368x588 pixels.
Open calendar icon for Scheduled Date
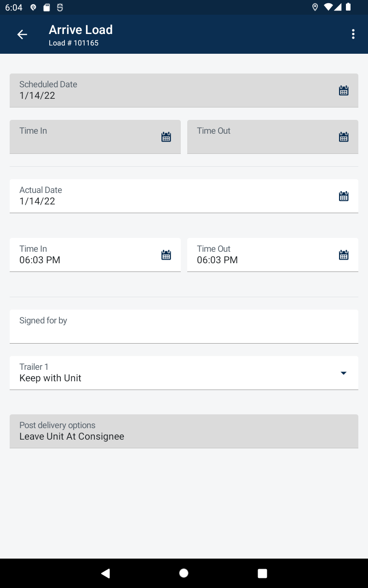[344, 90]
